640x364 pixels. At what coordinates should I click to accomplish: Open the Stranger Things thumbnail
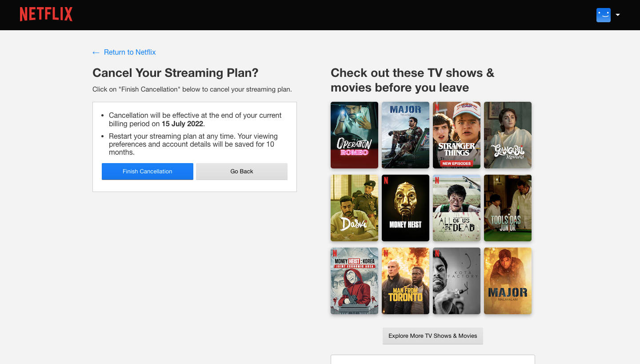pos(456,135)
